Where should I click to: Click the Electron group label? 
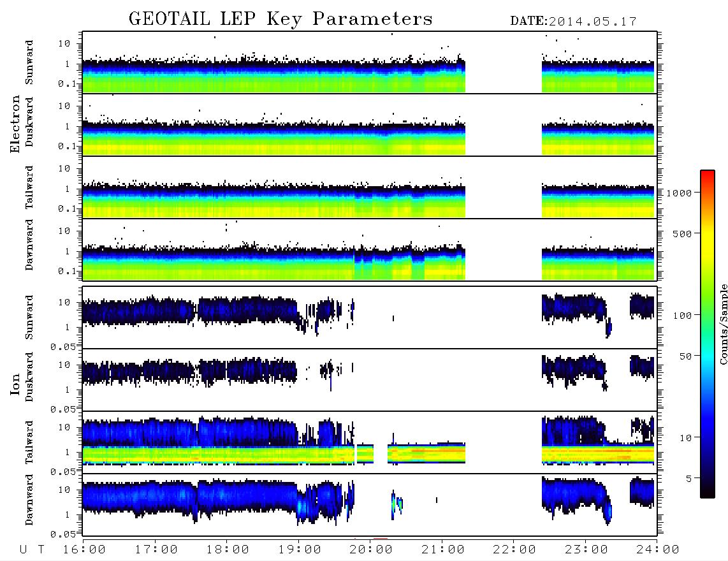coord(15,124)
